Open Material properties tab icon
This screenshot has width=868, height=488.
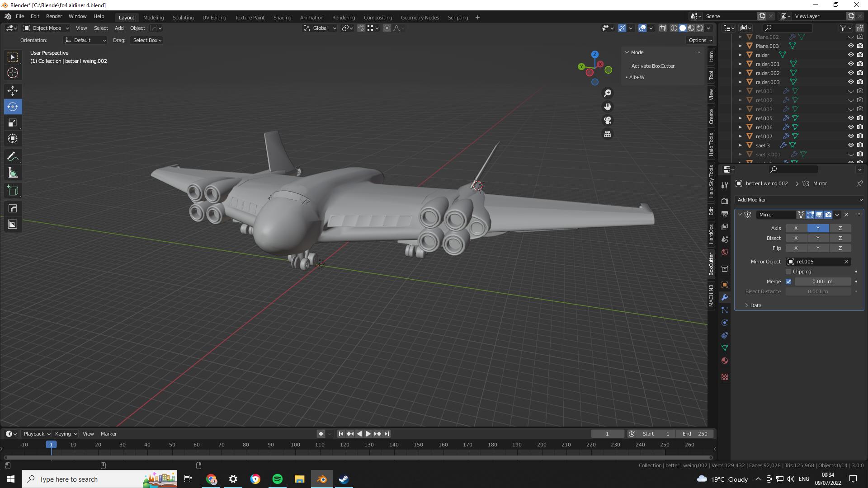725,361
